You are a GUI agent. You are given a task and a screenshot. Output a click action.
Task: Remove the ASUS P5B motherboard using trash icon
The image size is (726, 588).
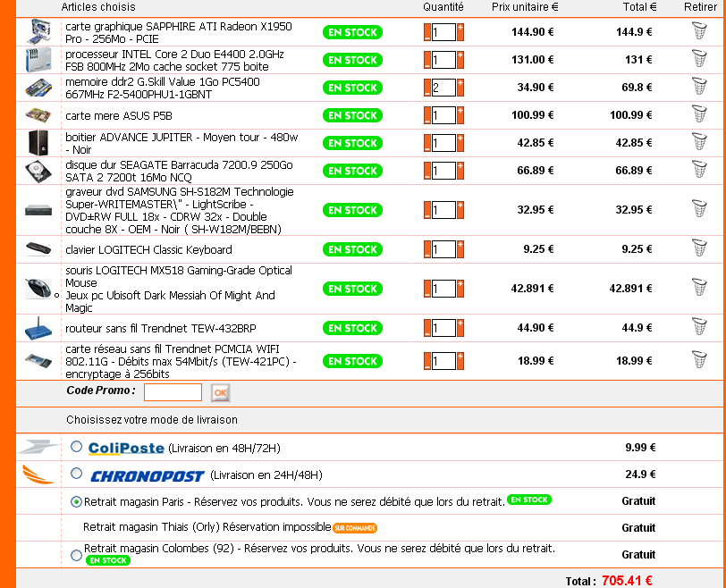[x=699, y=114]
